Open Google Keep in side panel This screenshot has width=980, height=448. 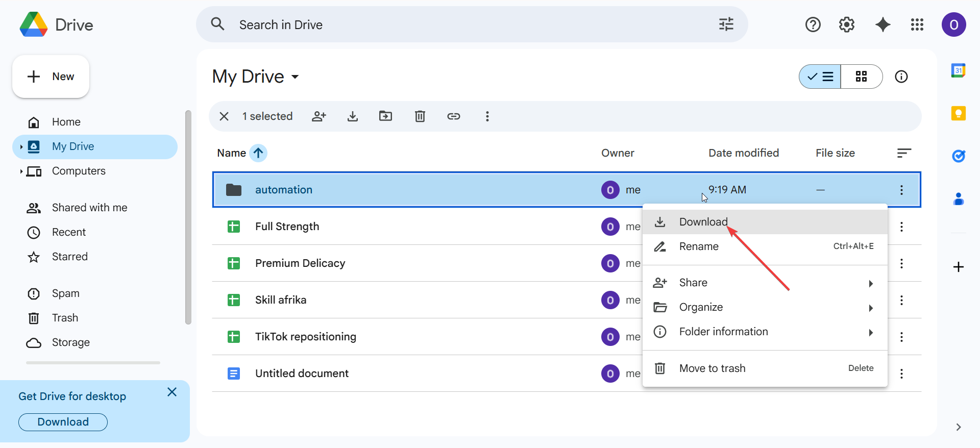click(x=958, y=113)
